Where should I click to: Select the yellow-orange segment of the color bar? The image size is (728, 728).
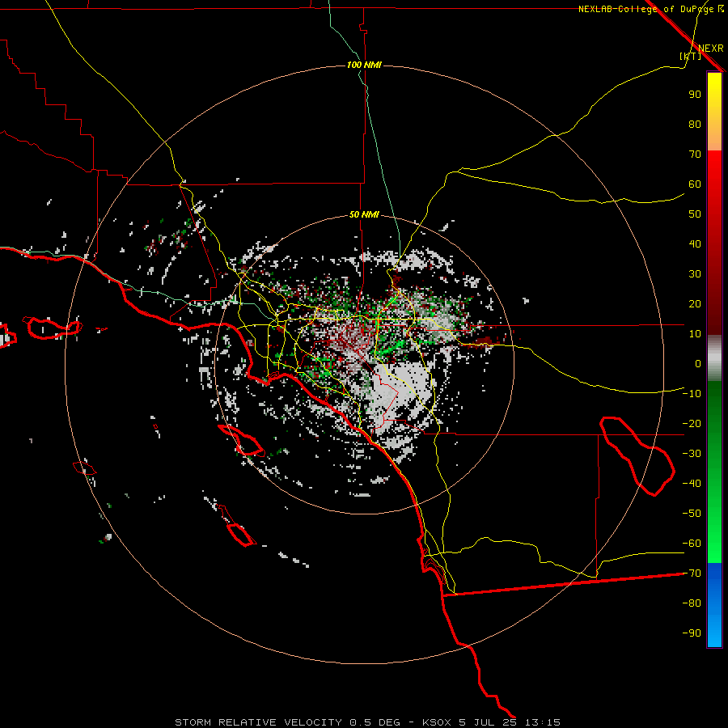pos(714,112)
